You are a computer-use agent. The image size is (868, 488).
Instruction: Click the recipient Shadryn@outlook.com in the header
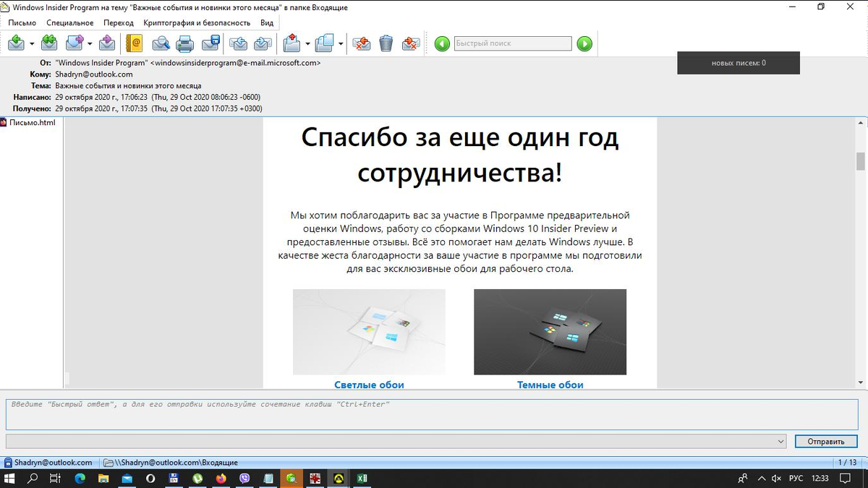94,74
